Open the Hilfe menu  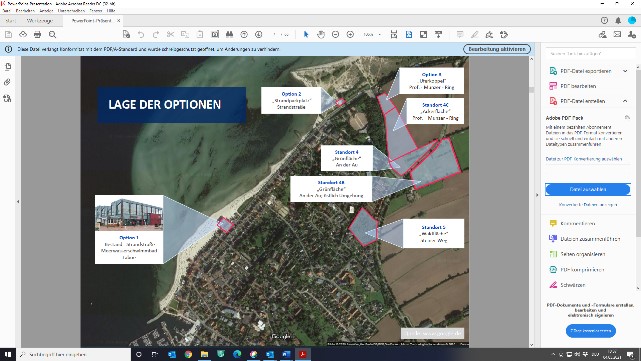click(110, 10)
